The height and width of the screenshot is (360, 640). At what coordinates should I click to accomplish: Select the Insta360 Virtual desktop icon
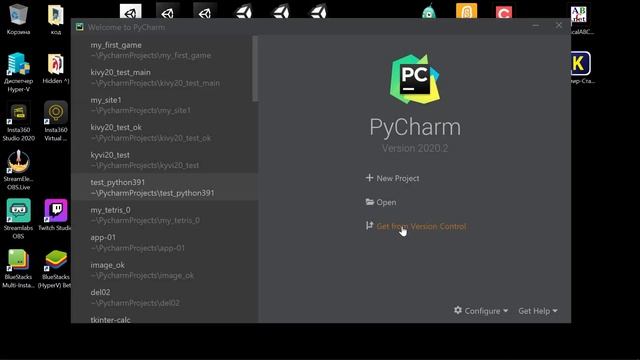click(56, 121)
